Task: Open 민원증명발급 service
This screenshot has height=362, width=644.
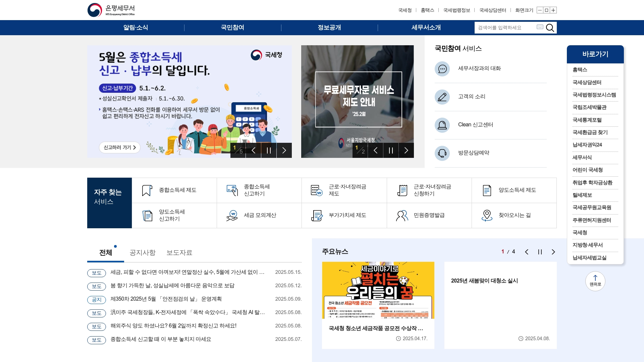Action: pos(429,216)
